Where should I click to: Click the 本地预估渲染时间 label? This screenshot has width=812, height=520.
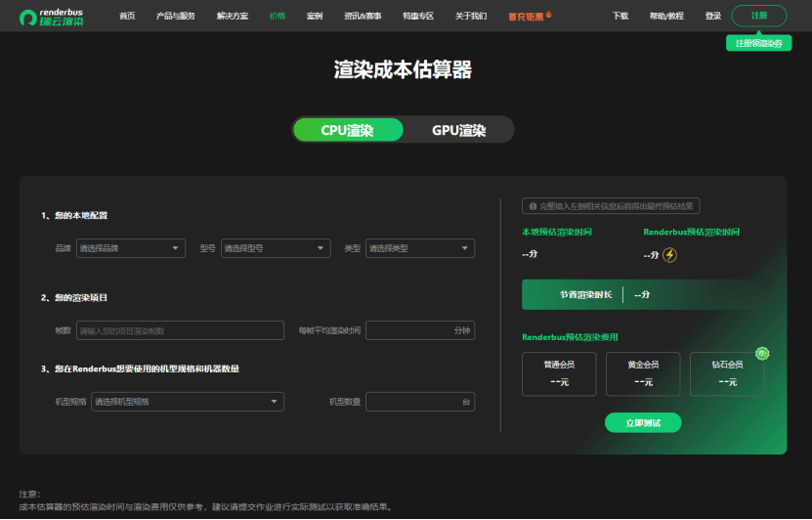(557, 232)
